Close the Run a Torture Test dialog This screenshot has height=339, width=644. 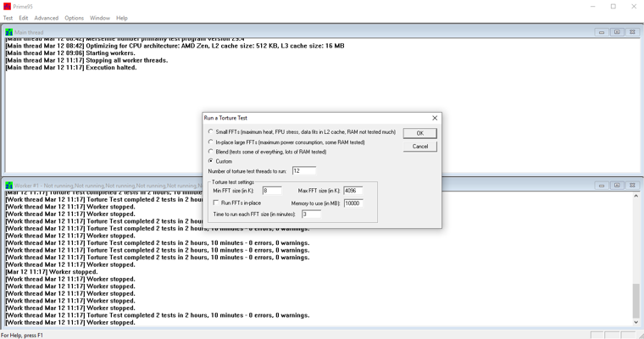[x=435, y=118]
